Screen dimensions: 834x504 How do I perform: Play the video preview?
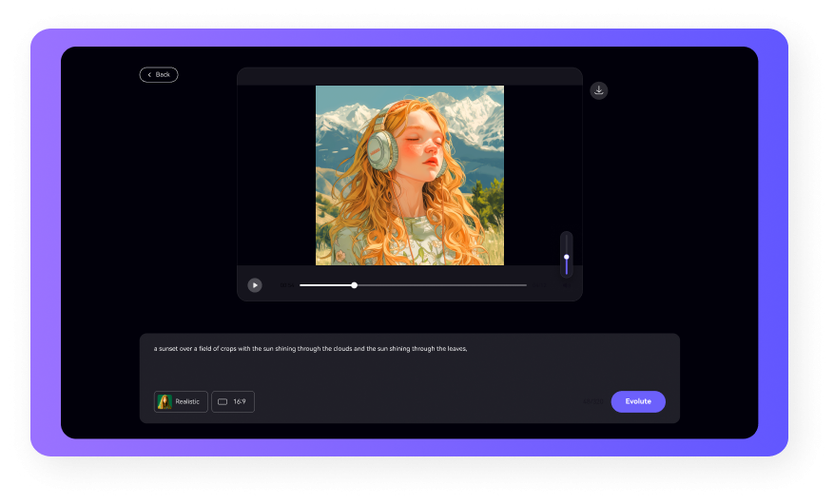255,285
